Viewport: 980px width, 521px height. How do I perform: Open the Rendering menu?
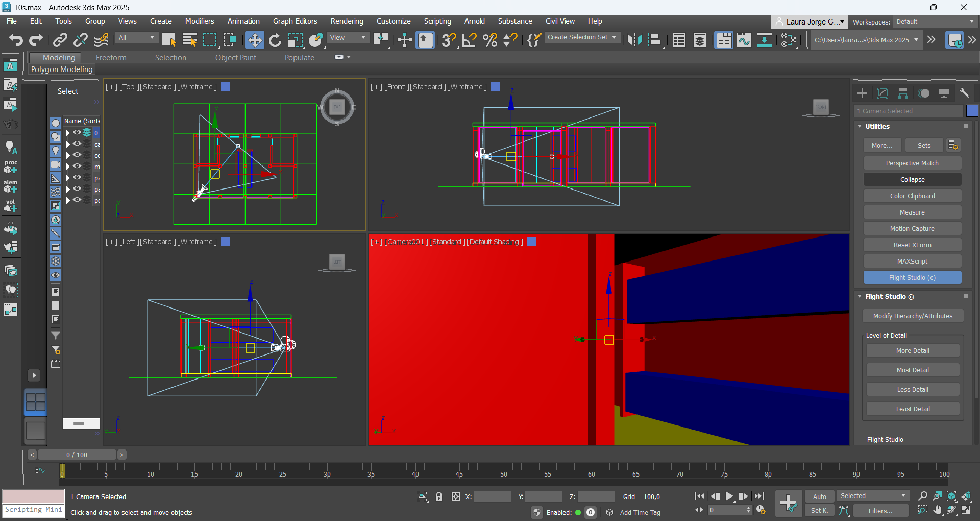[347, 21]
